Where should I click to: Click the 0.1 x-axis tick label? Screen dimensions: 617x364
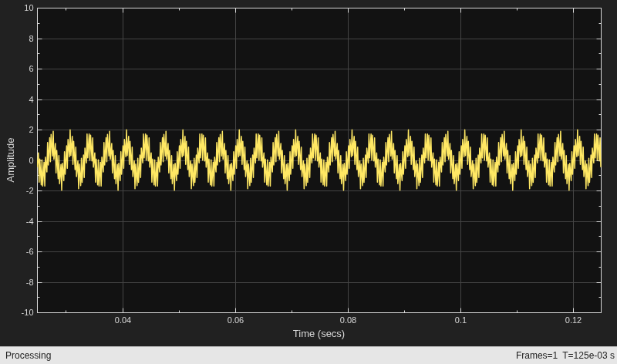click(x=460, y=320)
